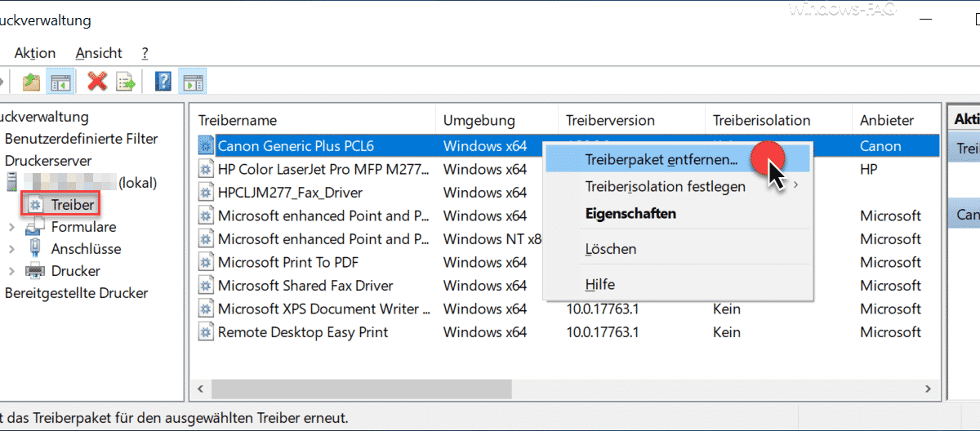Open Help via blue question mark icon

(163, 81)
